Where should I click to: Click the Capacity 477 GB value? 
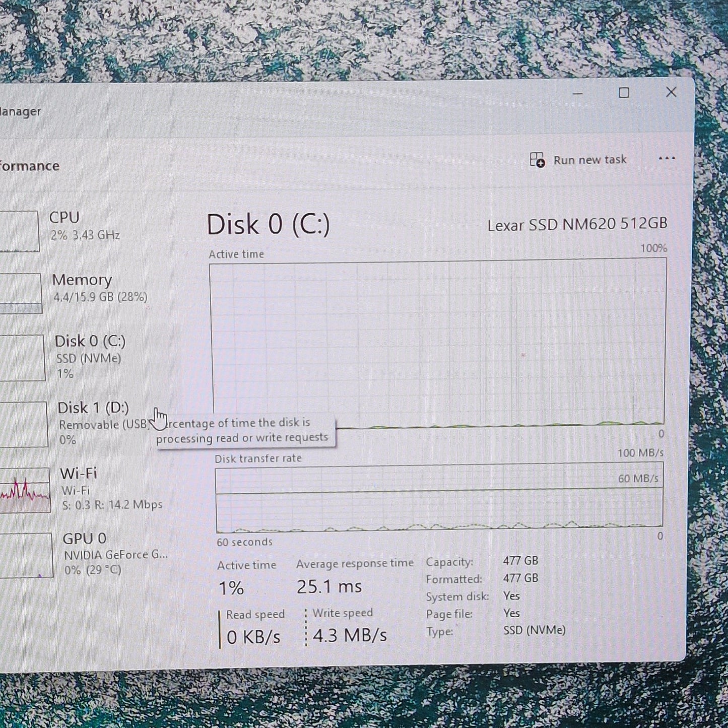pos(520,561)
